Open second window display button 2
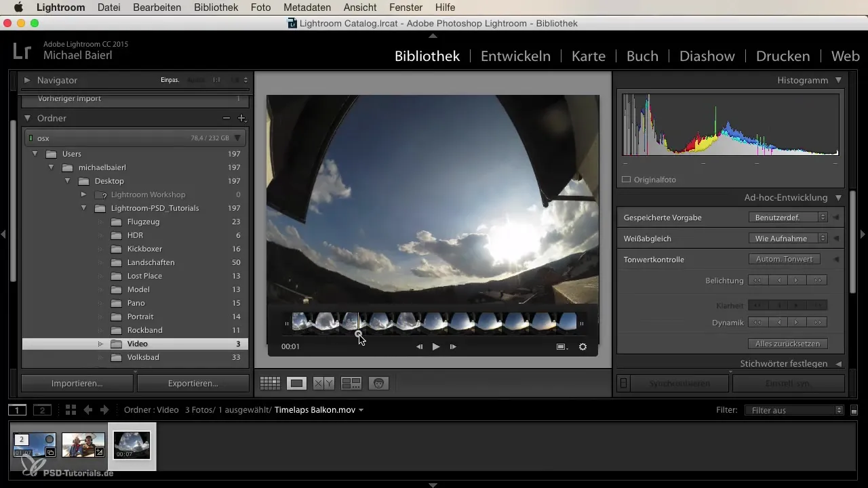This screenshot has width=868, height=488. 42,410
